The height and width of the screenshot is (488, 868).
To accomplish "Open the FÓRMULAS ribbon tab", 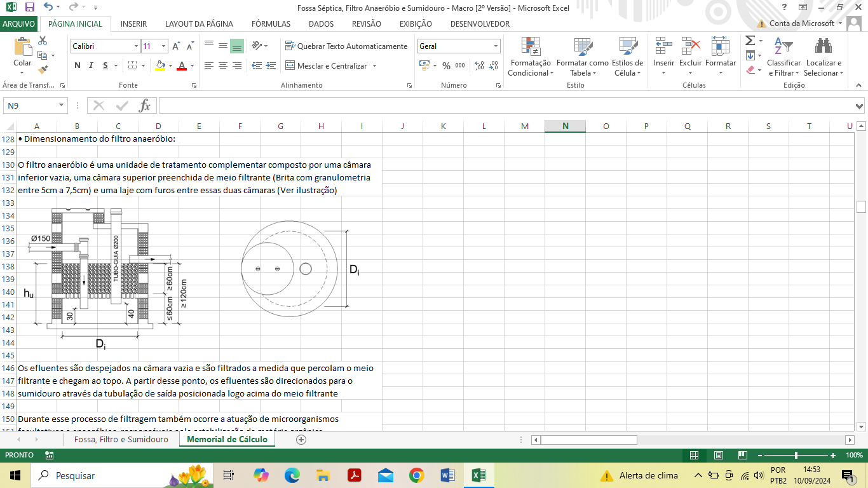I will (271, 24).
